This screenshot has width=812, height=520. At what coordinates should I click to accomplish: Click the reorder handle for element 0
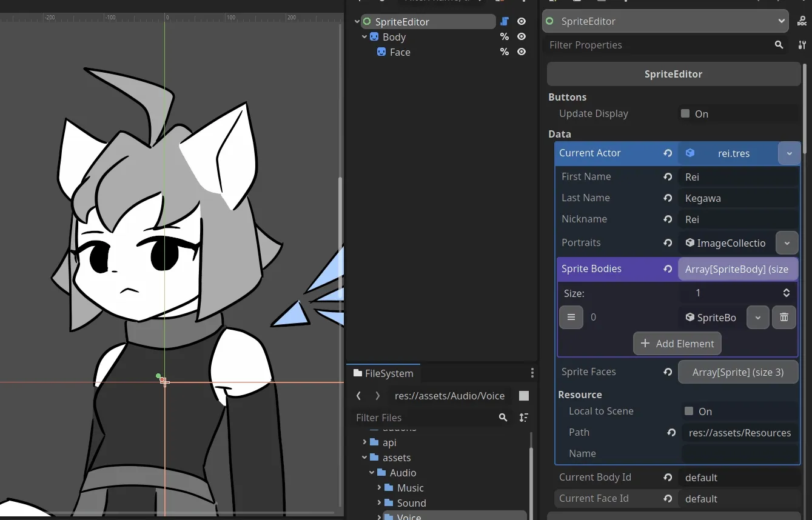[x=571, y=317]
